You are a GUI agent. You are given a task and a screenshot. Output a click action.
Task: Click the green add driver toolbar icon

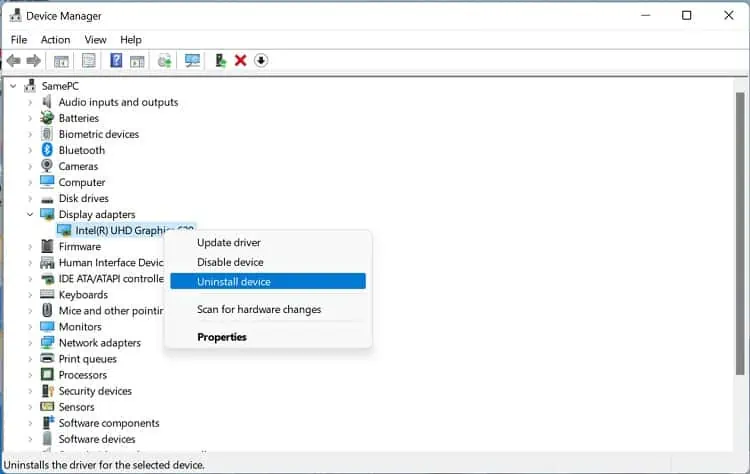221,61
